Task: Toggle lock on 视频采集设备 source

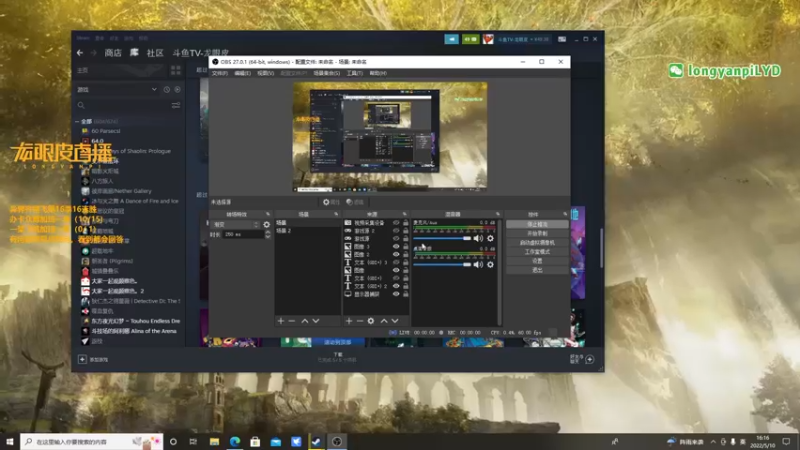Action: pos(406,223)
